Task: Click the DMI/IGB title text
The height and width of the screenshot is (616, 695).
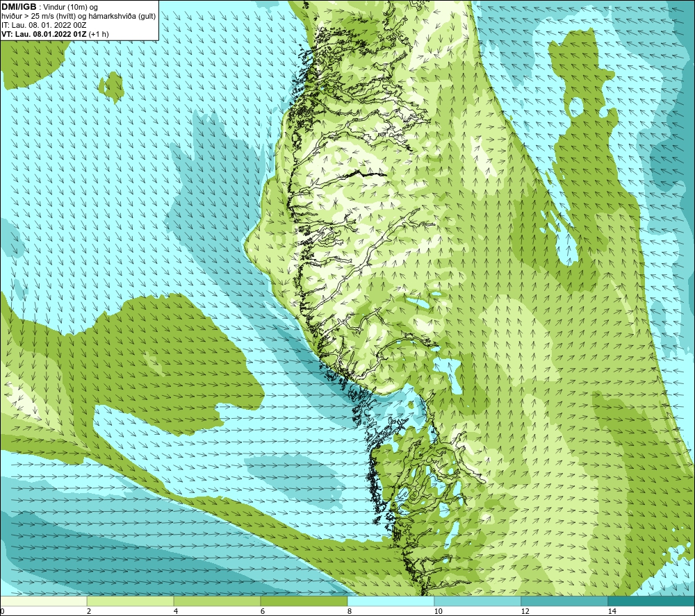Action: tap(19, 7)
